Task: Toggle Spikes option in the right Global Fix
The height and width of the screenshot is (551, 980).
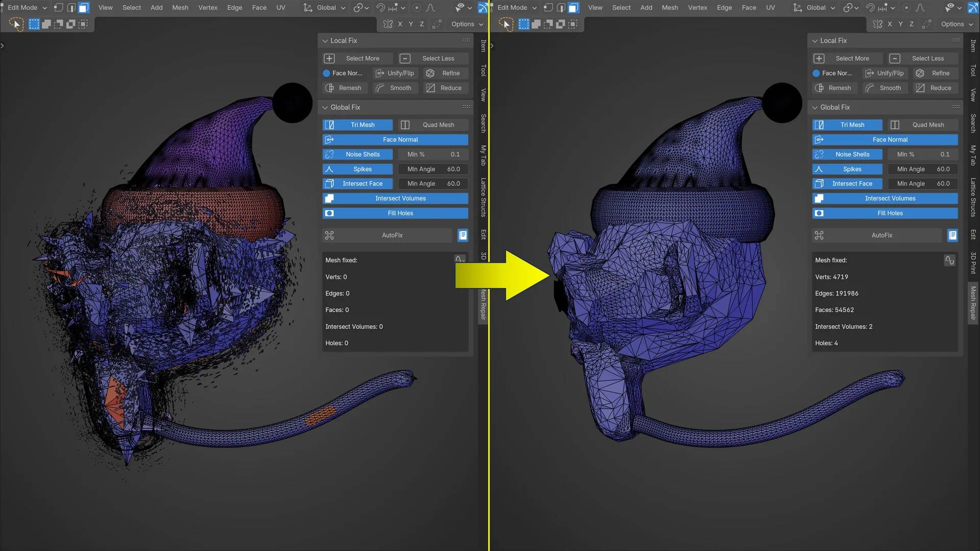Action: pos(847,169)
